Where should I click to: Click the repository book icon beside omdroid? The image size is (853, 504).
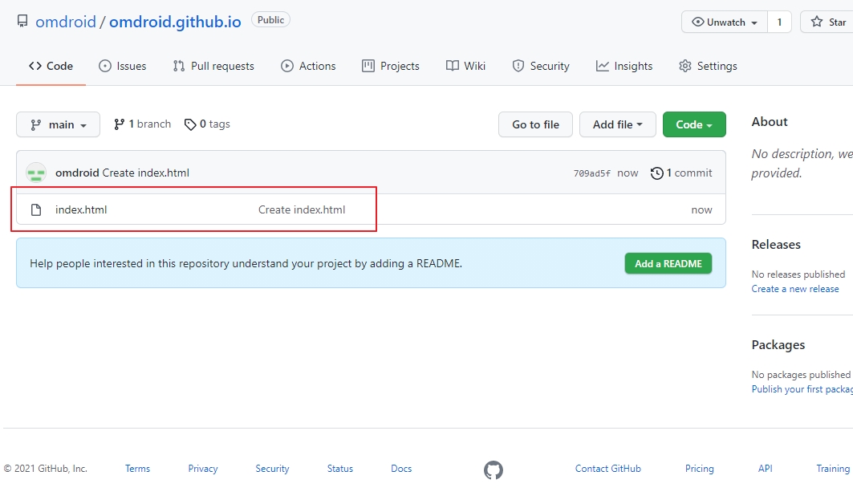coord(22,21)
